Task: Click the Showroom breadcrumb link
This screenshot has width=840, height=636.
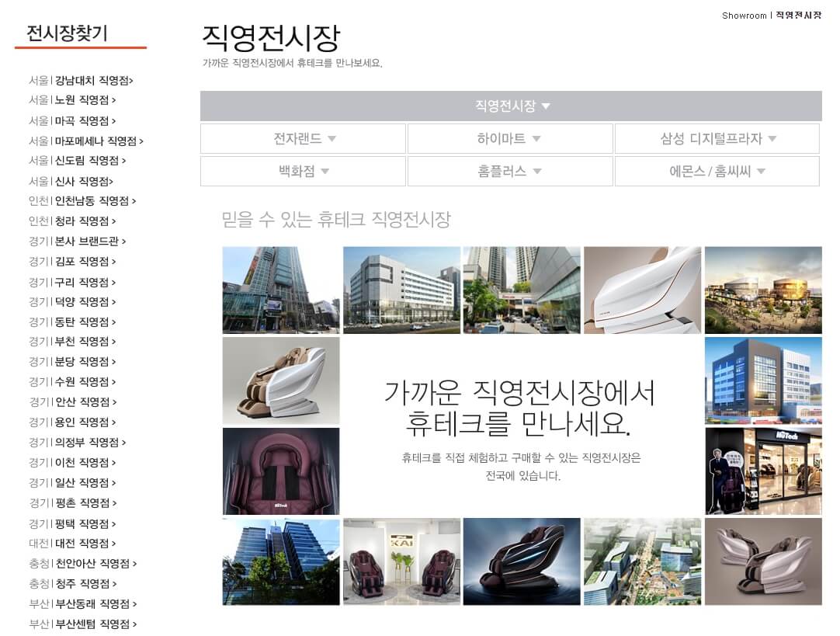Action: [744, 16]
